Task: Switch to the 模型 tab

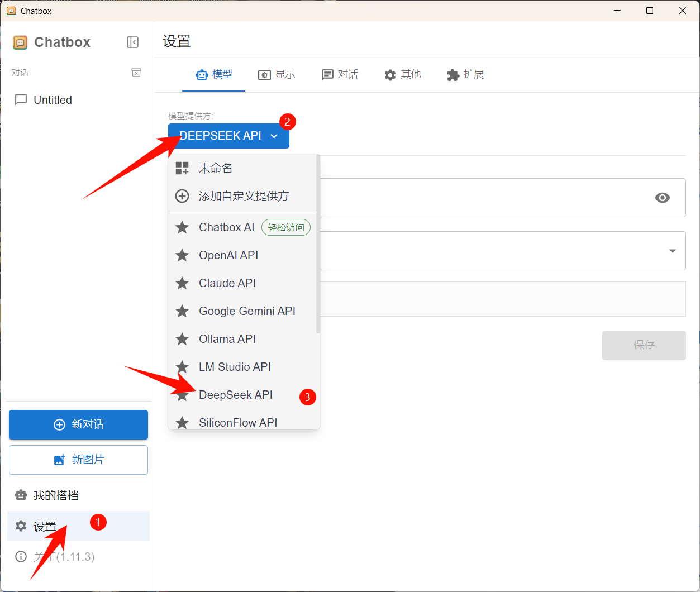Action: click(x=213, y=74)
